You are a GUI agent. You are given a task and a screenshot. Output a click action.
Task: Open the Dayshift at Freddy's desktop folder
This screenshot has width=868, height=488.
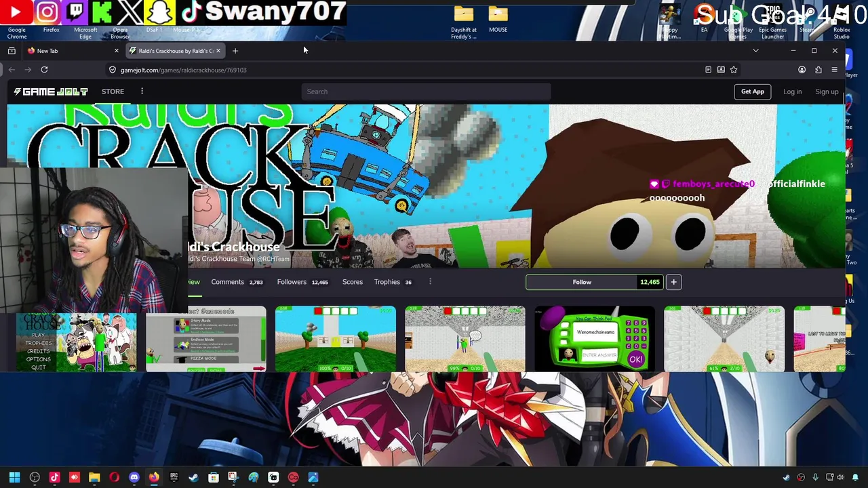[464, 22]
